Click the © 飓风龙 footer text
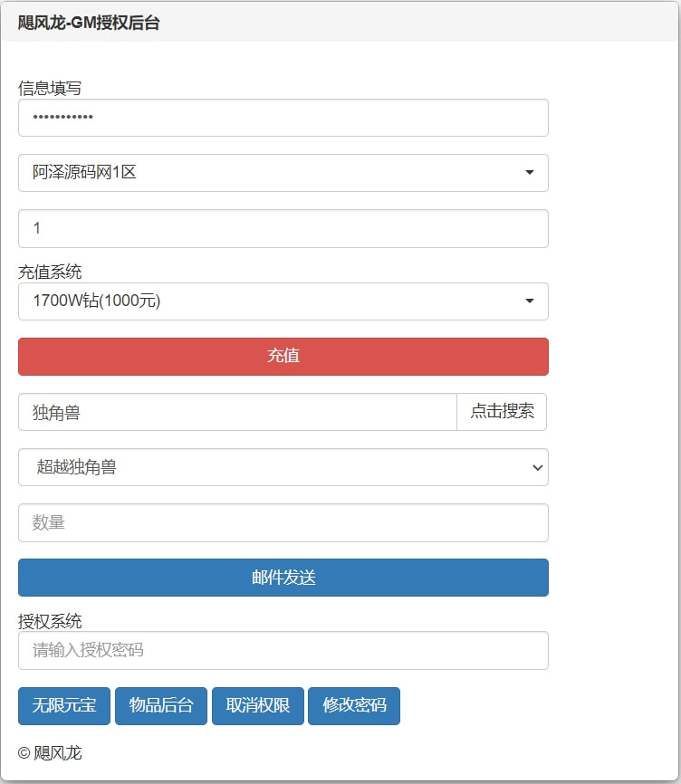This screenshot has width=681, height=784. coord(50,752)
